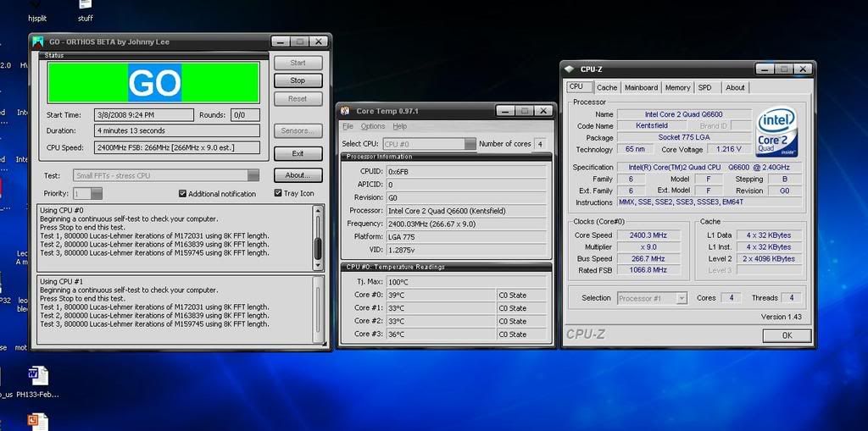The height and width of the screenshot is (431, 868).
Task: Click the Bus Speed 266.7 MHz value
Action: click(648, 259)
